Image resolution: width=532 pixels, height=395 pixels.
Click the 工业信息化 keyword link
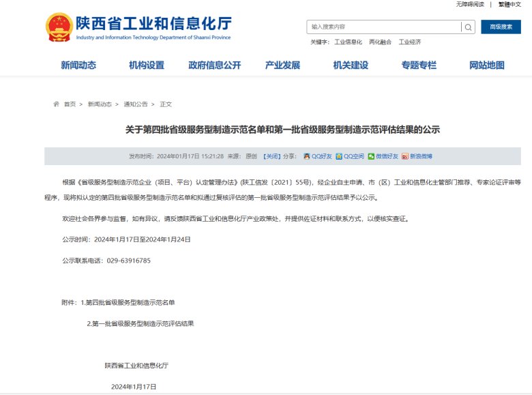(348, 42)
